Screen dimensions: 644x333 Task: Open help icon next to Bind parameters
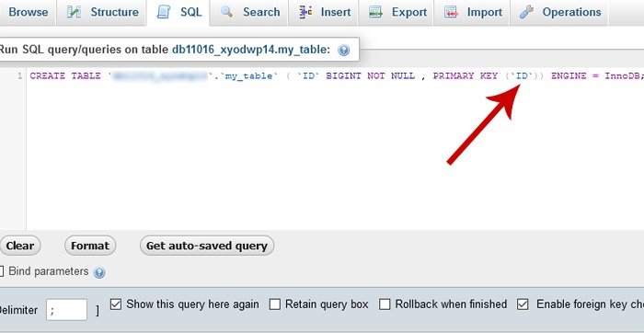tap(99, 272)
